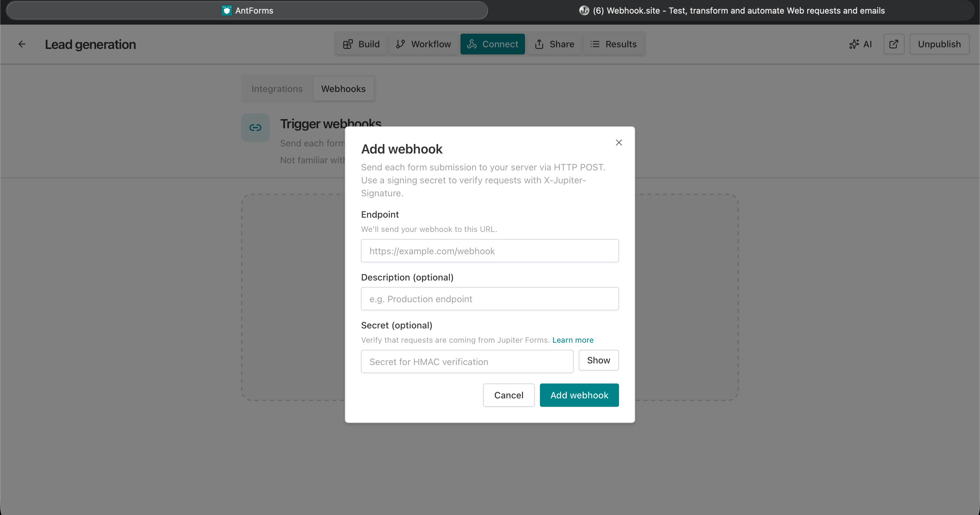The width and height of the screenshot is (980, 515).
Task: Confirm with the Add webhook button
Action: (x=579, y=395)
